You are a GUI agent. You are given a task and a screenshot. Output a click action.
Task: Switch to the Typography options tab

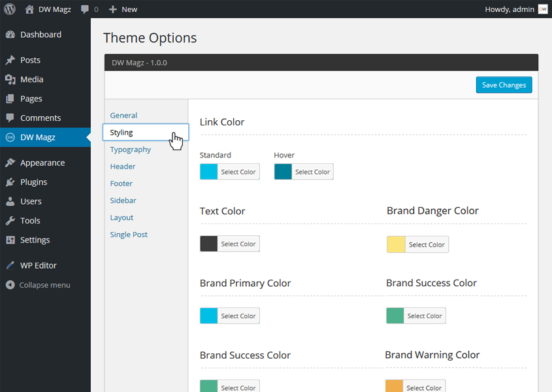[130, 150]
